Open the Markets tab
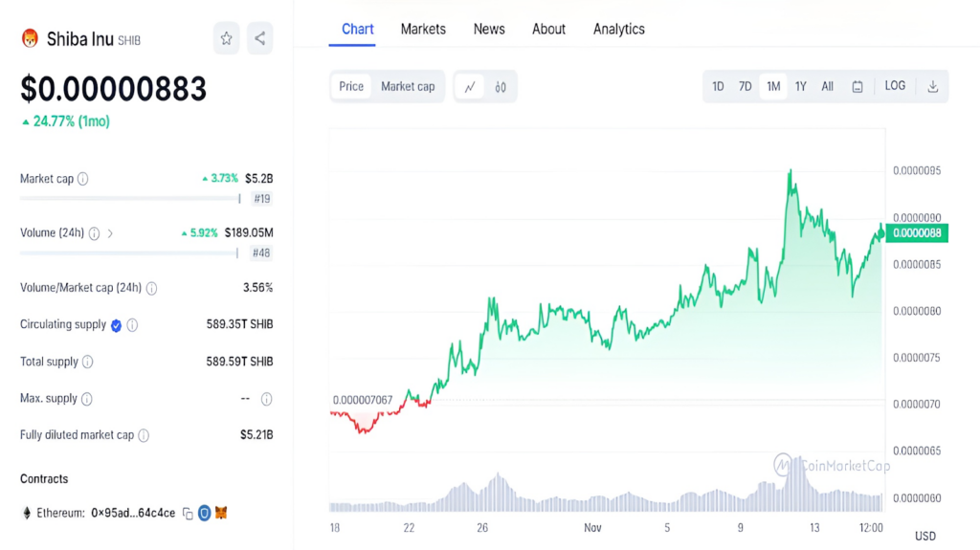Image resolution: width=980 pixels, height=550 pixels. tap(423, 30)
